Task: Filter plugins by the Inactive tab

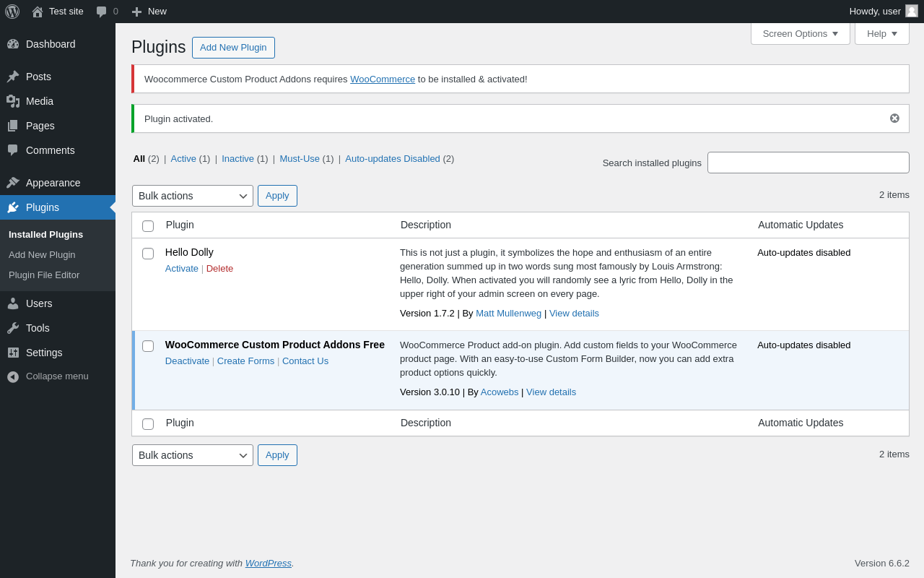Action: pos(237,159)
